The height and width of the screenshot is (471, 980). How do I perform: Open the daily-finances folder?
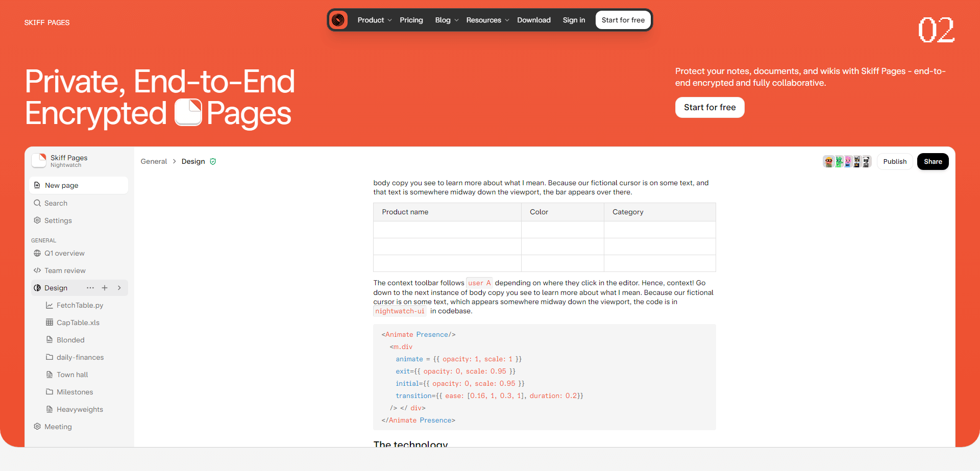(x=80, y=357)
